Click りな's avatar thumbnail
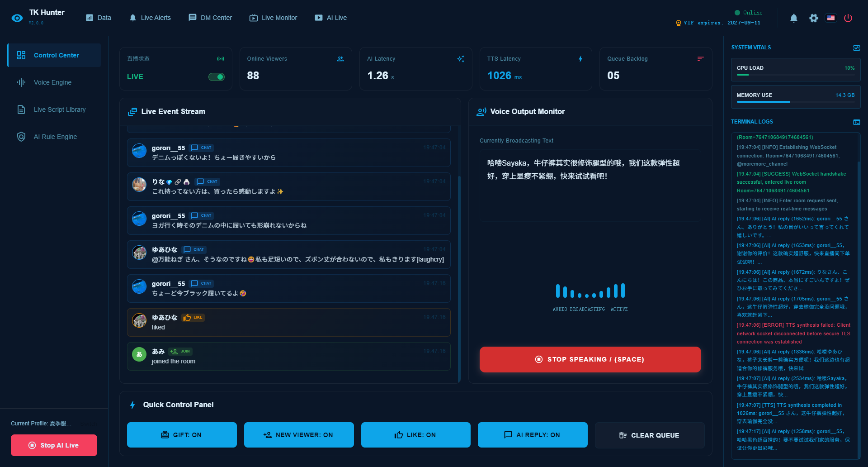868x467 pixels. pos(139,185)
